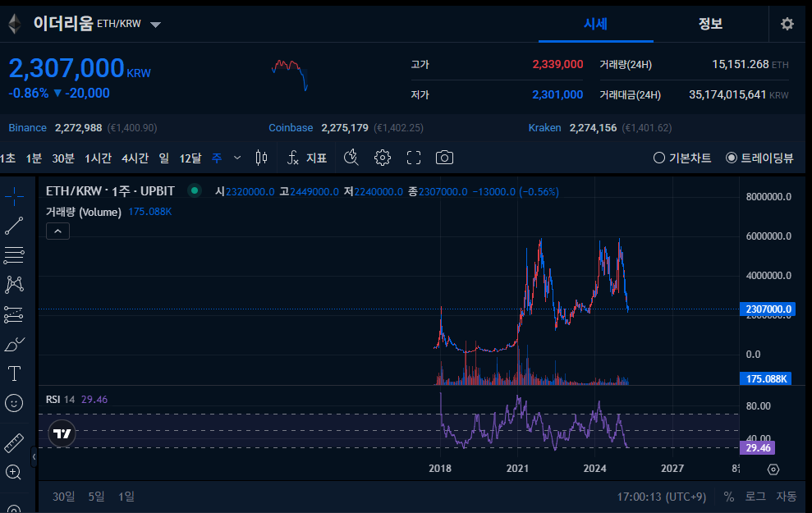The height and width of the screenshot is (513, 812).
Task: Open the emoji icons tool
Action: [x=14, y=403]
